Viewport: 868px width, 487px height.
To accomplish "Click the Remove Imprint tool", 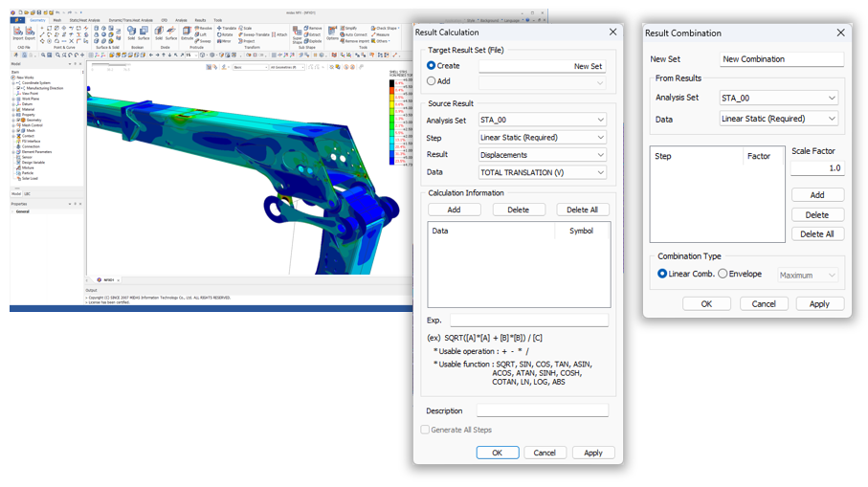I will [x=355, y=41].
